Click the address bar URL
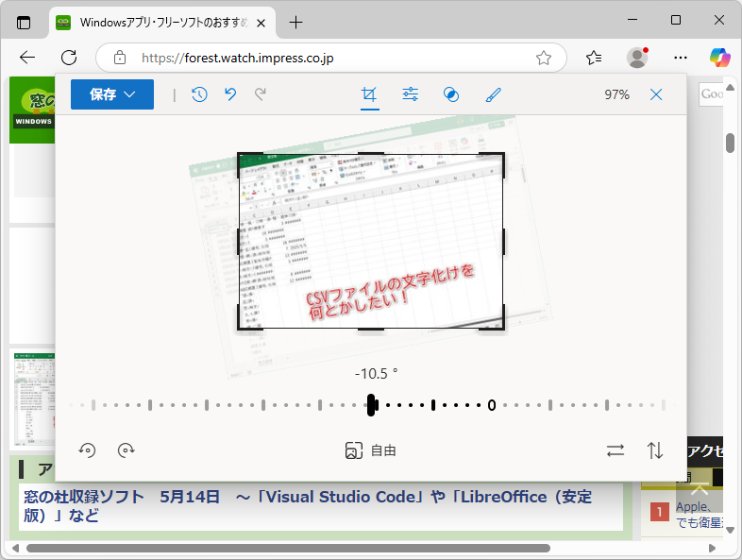The height and width of the screenshot is (560, 742). pyautogui.click(x=238, y=58)
